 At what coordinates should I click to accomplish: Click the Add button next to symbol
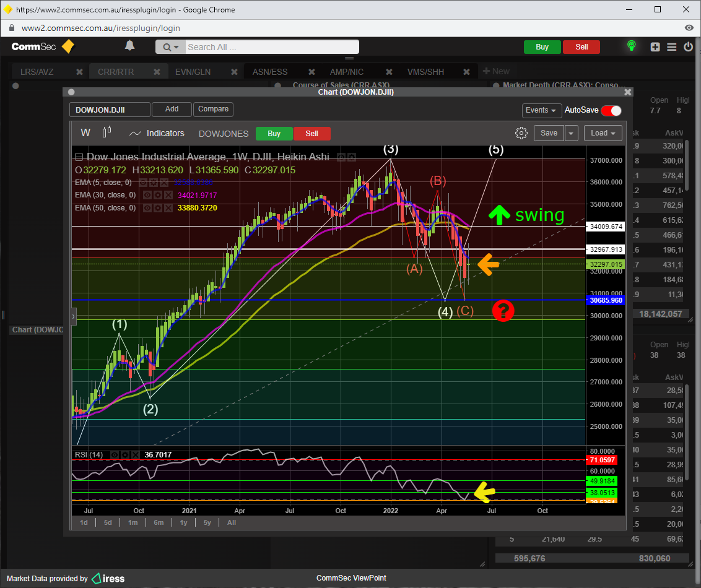click(x=172, y=109)
